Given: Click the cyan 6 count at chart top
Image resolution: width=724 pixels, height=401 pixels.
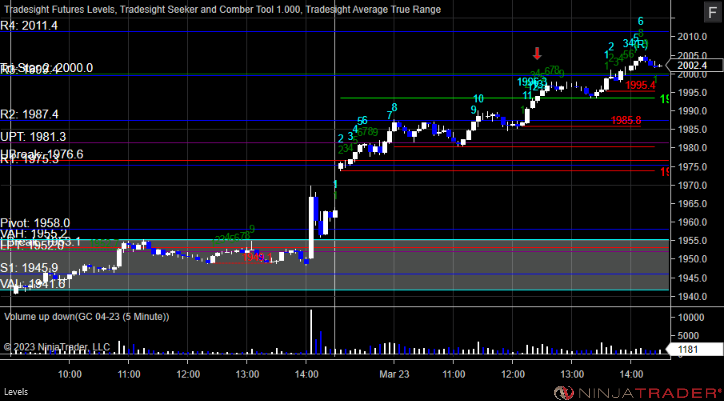Looking at the screenshot, I should (x=640, y=21).
